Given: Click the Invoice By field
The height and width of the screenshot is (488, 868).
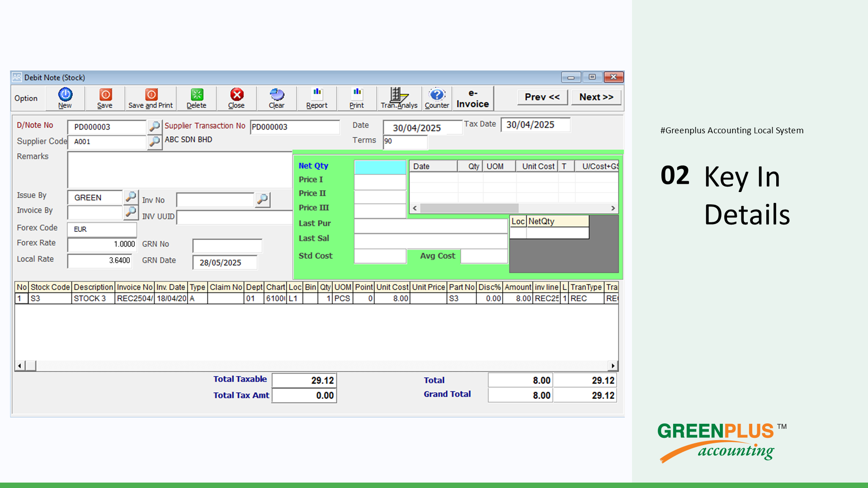Looking at the screenshot, I should coord(95,212).
